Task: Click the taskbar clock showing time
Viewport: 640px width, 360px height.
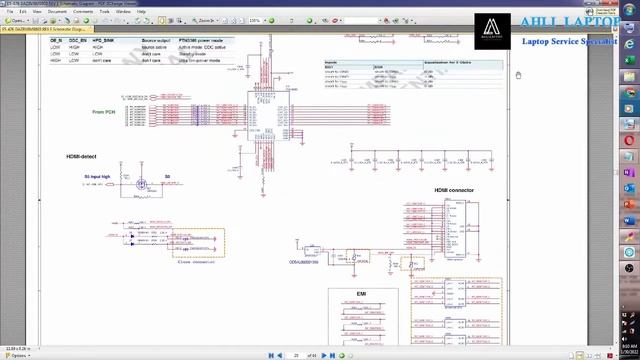Action: point(629,349)
